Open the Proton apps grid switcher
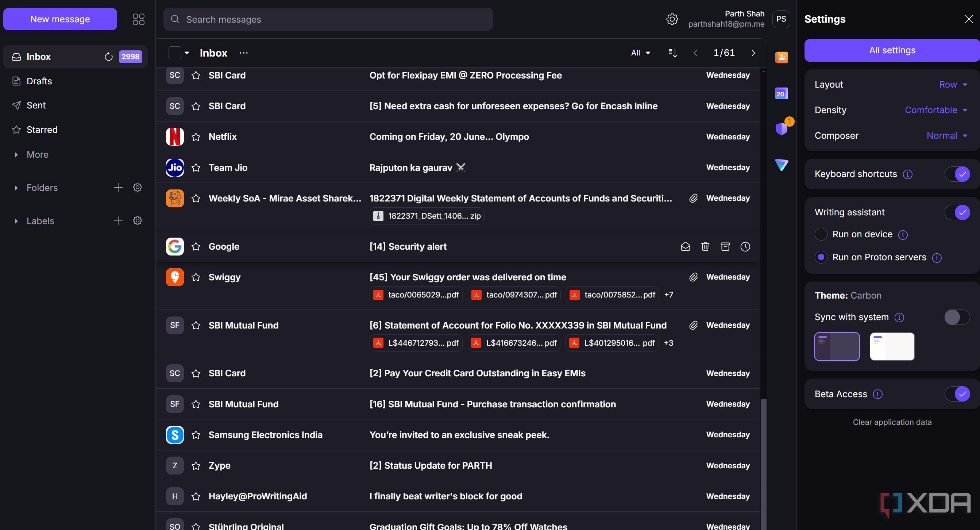 [x=139, y=19]
